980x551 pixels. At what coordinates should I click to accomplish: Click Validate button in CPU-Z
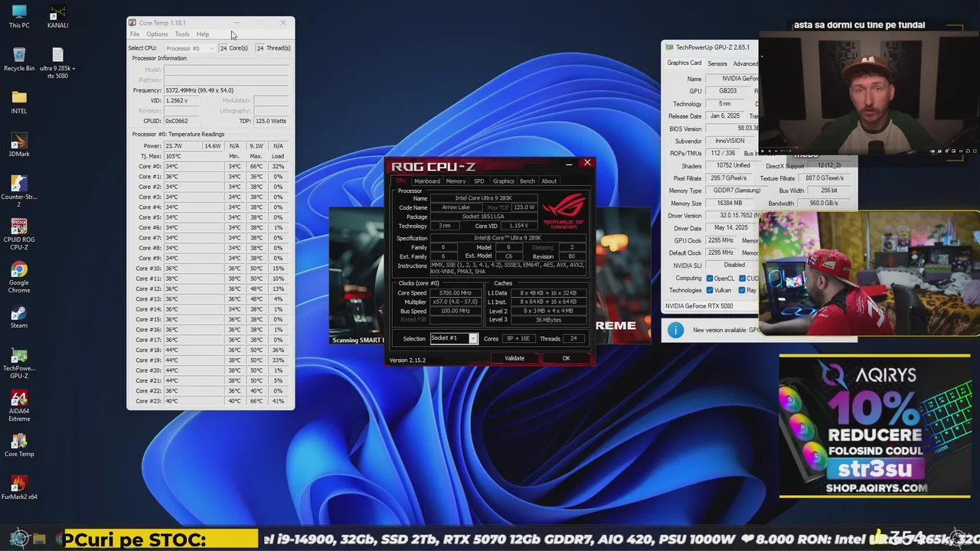(514, 358)
